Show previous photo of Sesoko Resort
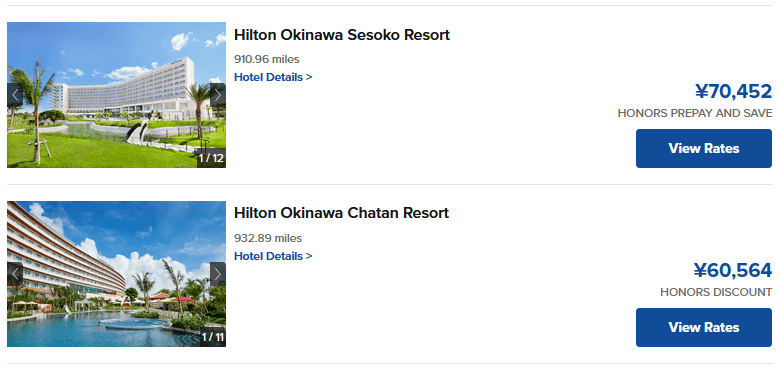The height and width of the screenshot is (369, 779). coord(15,95)
